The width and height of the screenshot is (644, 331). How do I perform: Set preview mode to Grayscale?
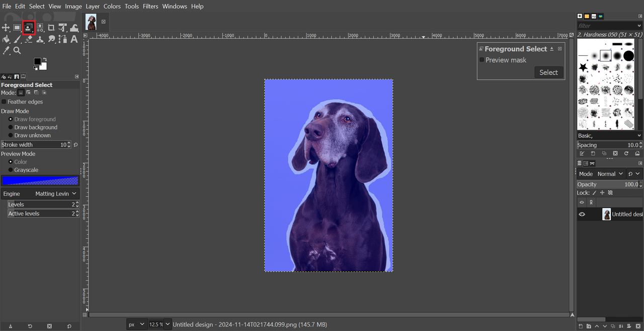pyautogui.click(x=11, y=170)
